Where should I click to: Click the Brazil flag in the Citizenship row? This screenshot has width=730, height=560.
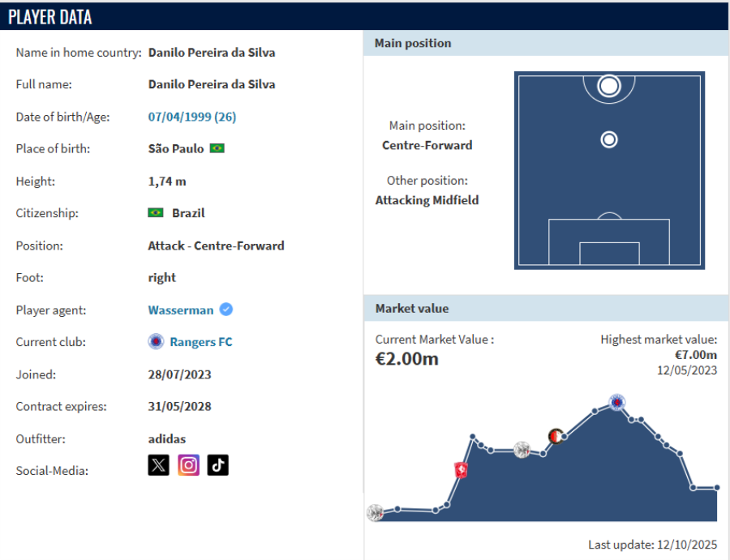pyautogui.click(x=156, y=213)
